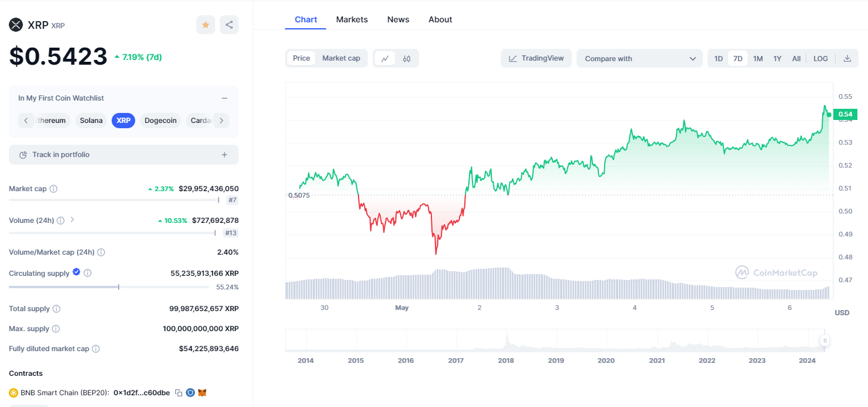Click the #7 market cap rank badge

point(233,201)
